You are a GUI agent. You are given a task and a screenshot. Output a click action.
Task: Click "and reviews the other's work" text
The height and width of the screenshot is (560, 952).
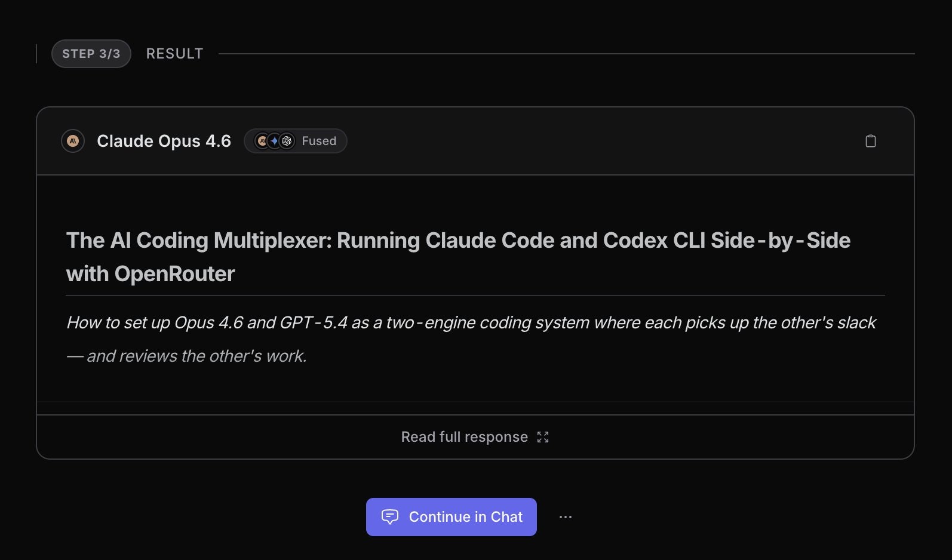click(197, 356)
